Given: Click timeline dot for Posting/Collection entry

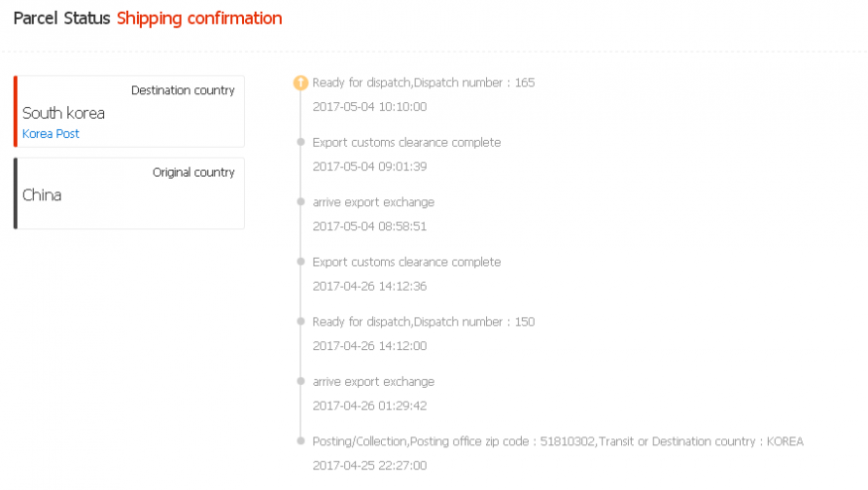Looking at the screenshot, I should click(301, 441).
